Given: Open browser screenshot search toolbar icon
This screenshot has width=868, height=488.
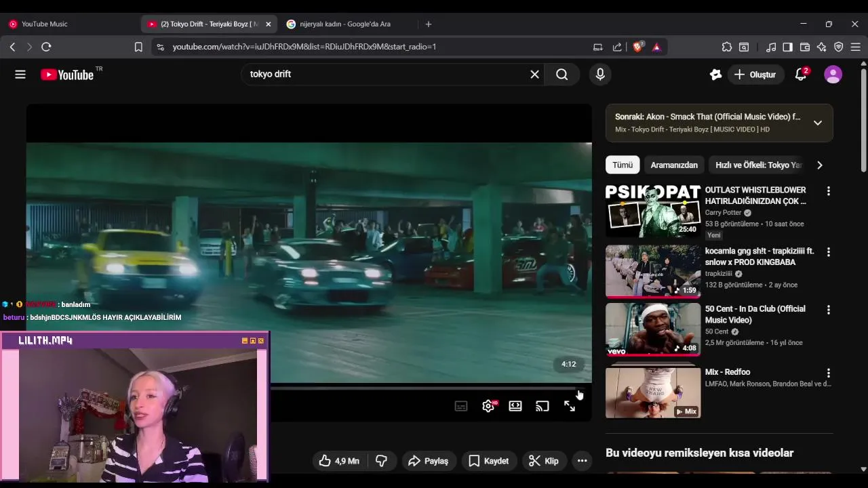Looking at the screenshot, I should 744,47.
